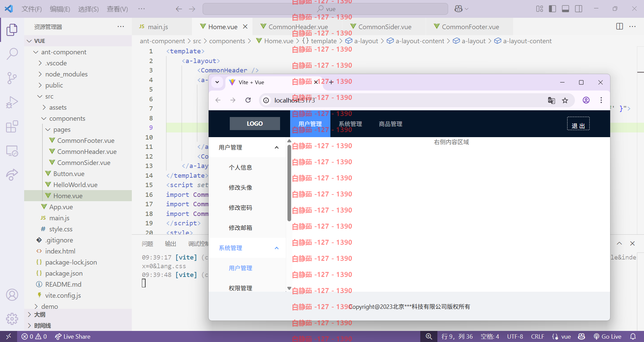
Task: Open the browser three-dot menu
Action: click(x=601, y=100)
